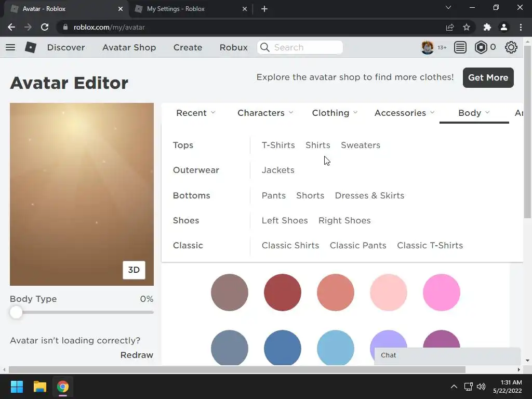Viewport: 532px width, 399px height.
Task: Click the Body Type slider handle
Action: (x=16, y=312)
